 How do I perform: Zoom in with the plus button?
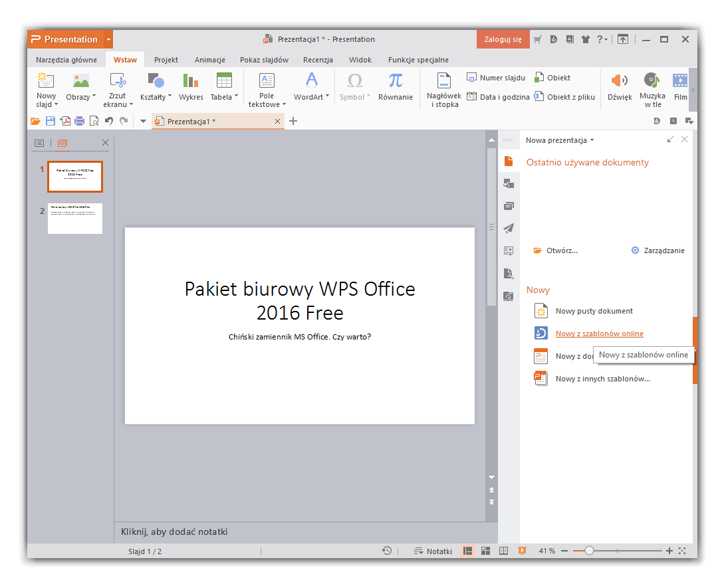(669, 551)
